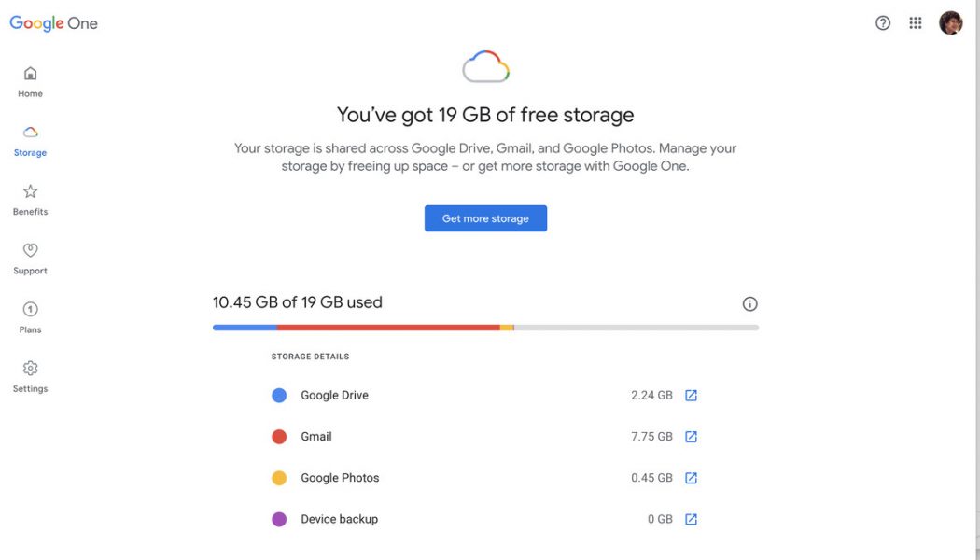Open Google Photos via its external link icon
Screen dimensions: 980x560
point(691,477)
